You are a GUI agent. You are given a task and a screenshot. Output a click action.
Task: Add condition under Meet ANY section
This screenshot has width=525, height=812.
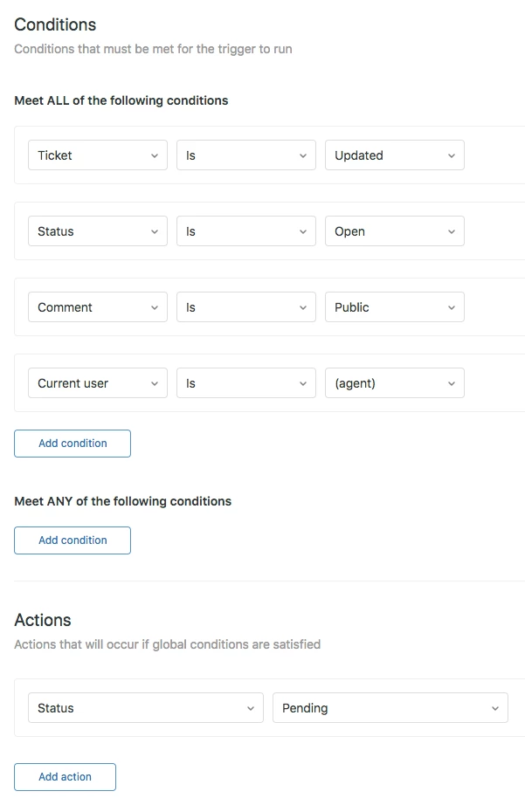[x=73, y=540]
